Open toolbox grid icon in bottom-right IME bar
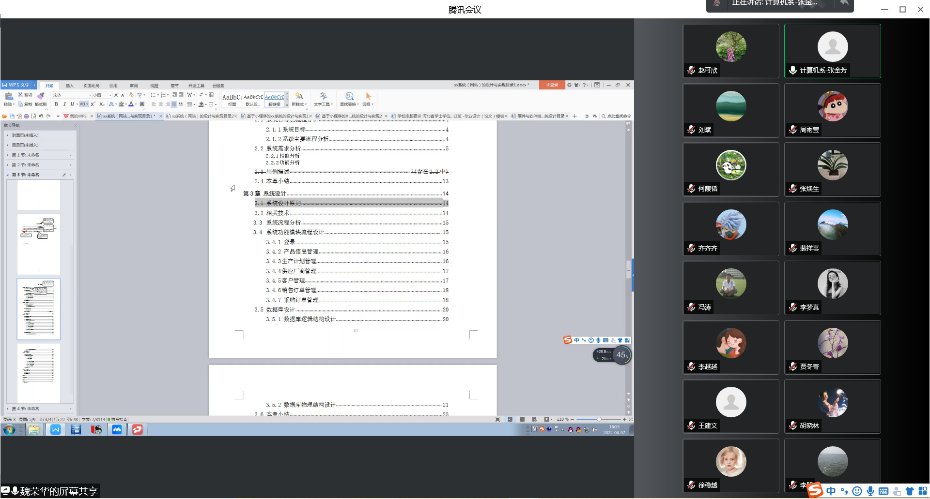 coord(923,491)
